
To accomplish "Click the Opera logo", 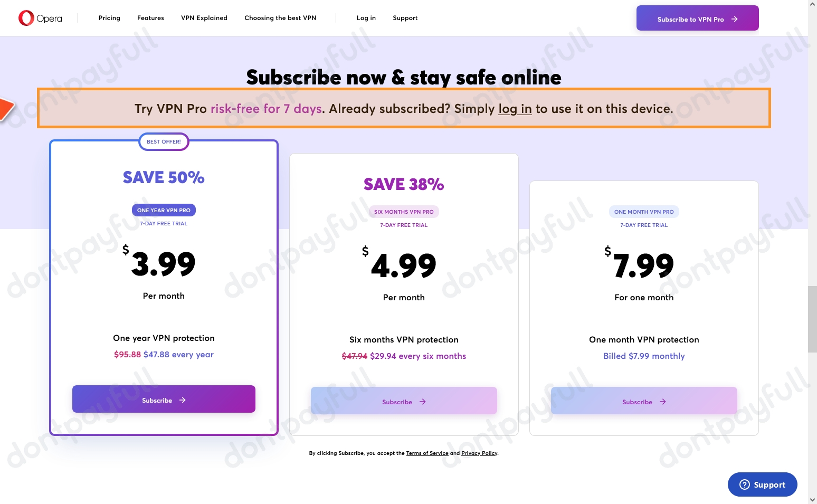I will 40,17.
